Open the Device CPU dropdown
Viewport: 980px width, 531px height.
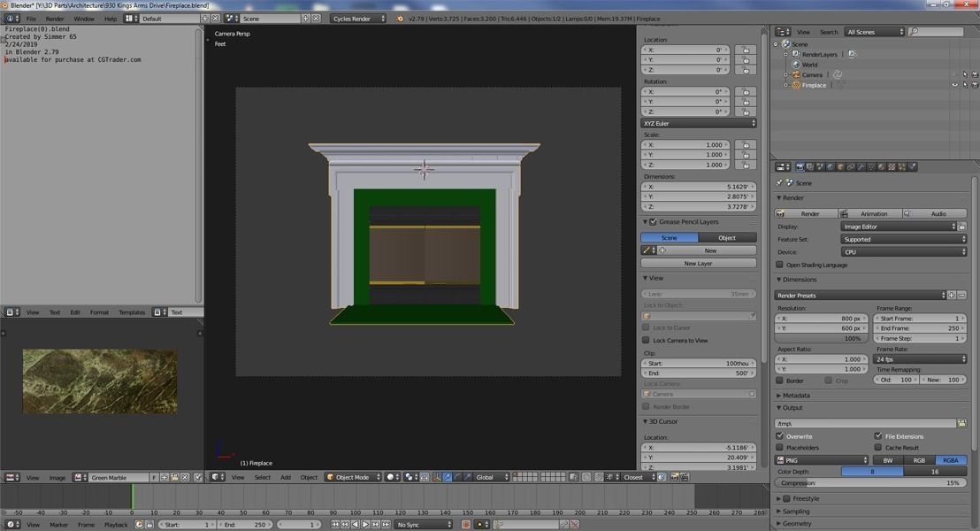click(x=904, y=251)
